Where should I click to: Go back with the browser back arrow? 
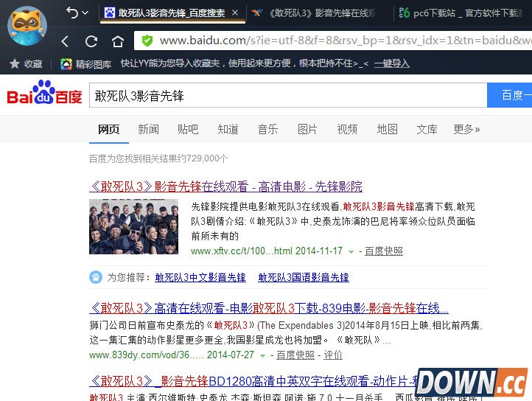65,41
